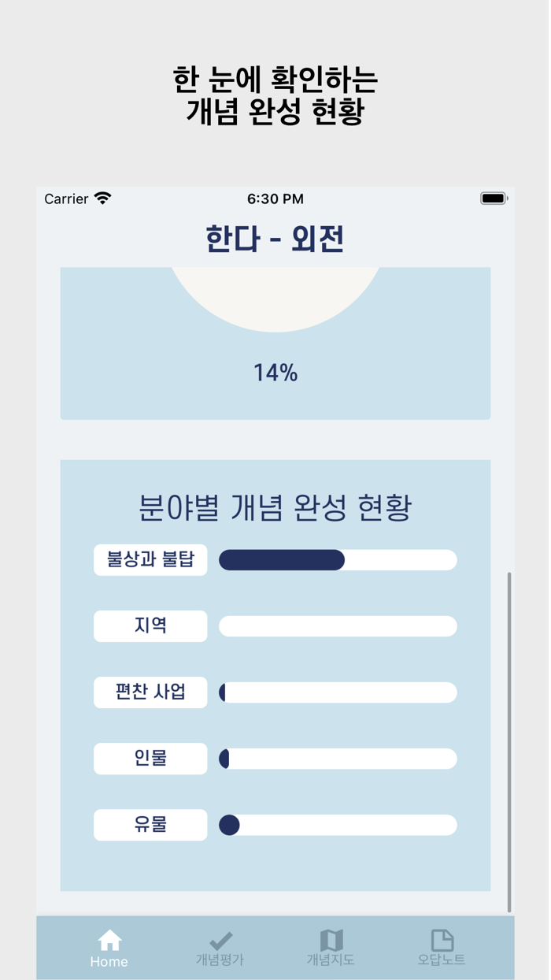
Task: Click the 불상과 불탑 progress bar
Action: click(338, 559)
